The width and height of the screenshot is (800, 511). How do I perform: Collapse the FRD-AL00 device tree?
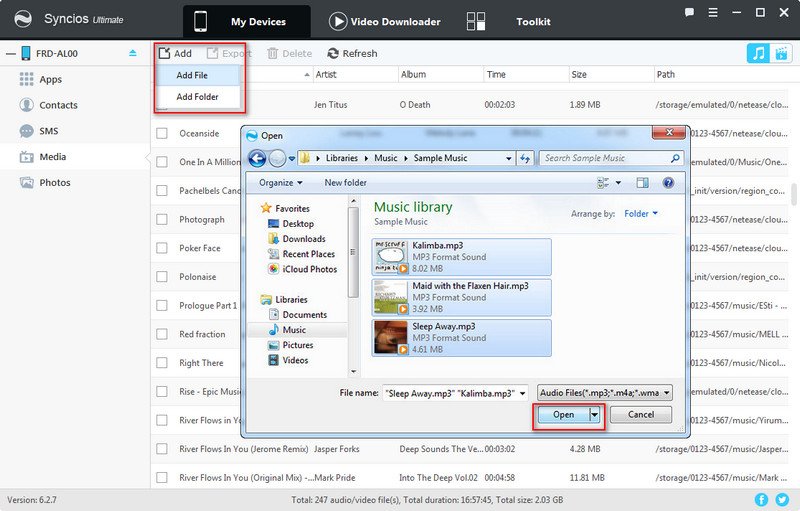pos(11,54)
